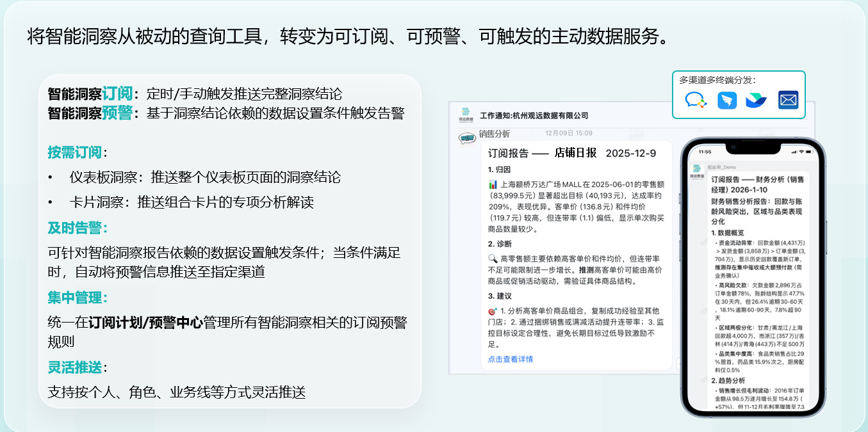Click the 集中管理 section heading
The width and height of the screenshot is (868, 432).
(77, 298)
